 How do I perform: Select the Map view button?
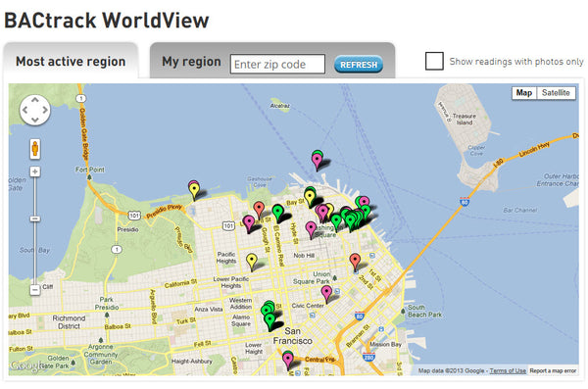click(524, 93)
